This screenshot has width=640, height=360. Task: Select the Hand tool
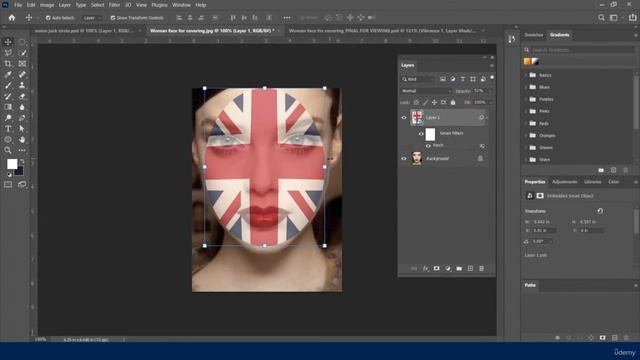coord(22,140)
